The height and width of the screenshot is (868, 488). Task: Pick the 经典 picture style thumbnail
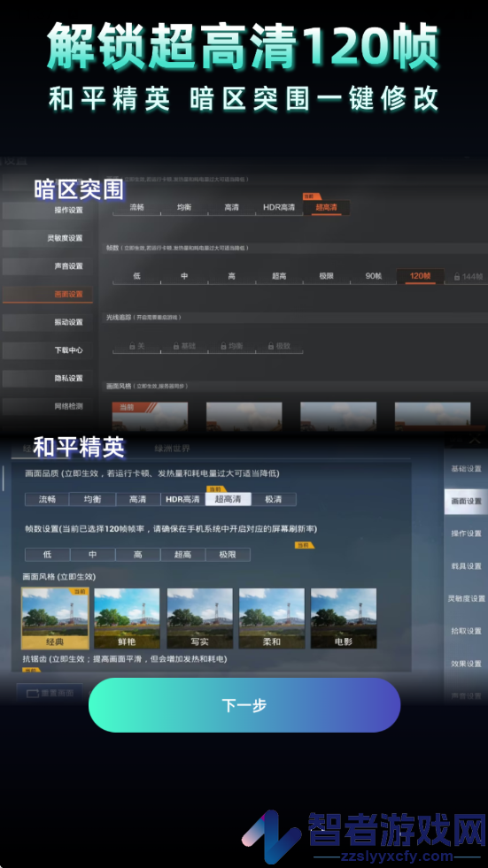(x=55, y=618)
